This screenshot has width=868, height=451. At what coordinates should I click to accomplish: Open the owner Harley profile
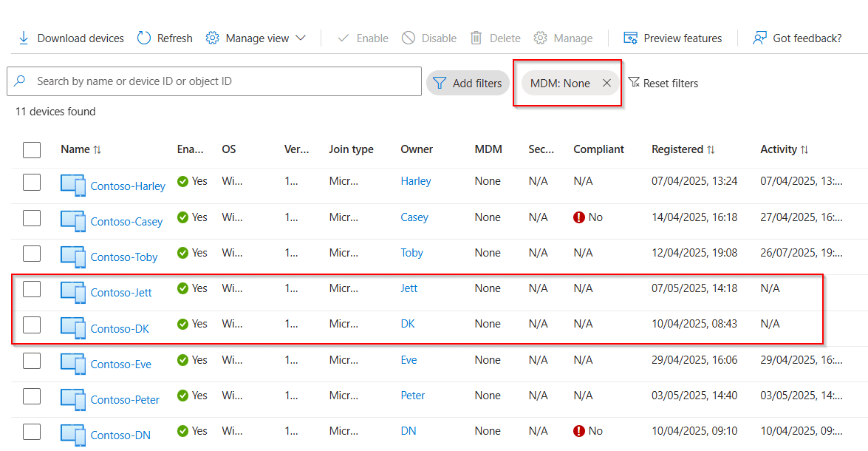pyautogui.click(x=416, y=180)
